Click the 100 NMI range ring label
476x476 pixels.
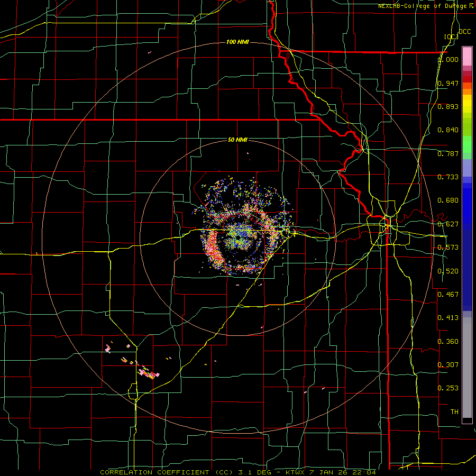click(237, 42)
